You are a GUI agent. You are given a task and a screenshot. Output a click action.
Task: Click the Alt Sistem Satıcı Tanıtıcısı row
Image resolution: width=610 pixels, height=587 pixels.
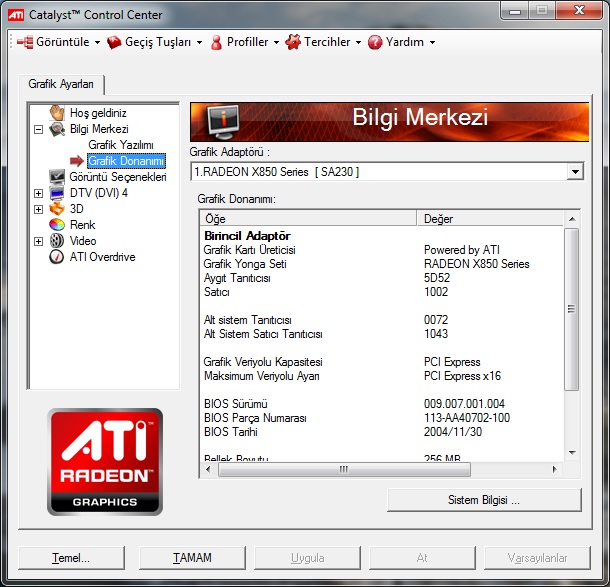click(381, 334)
